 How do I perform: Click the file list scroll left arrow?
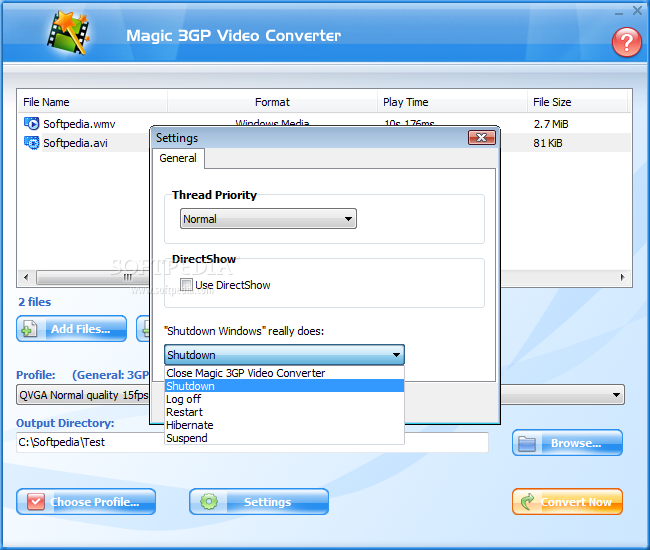click(26, 277)
